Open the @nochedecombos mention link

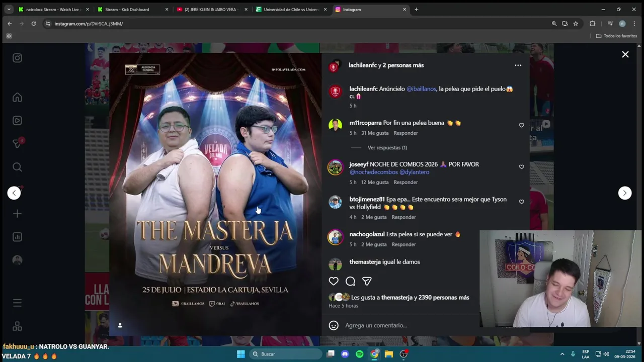373,172
